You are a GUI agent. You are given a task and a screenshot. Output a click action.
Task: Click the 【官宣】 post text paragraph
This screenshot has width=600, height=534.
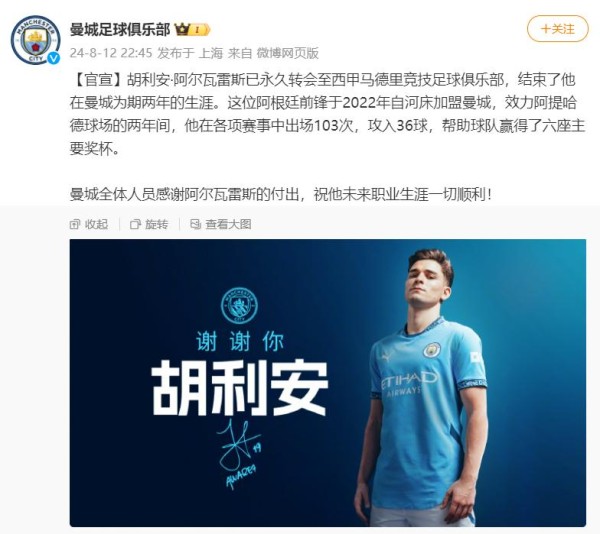click(328, 114)
